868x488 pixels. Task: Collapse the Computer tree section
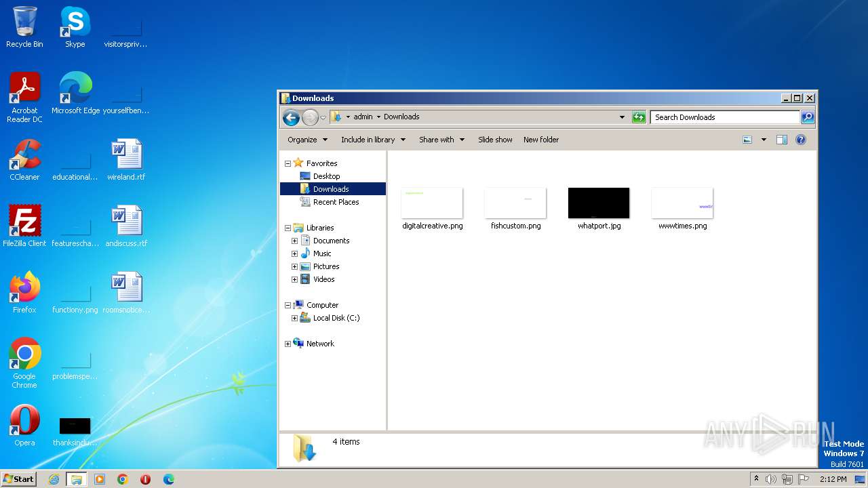tap(288, 305)
